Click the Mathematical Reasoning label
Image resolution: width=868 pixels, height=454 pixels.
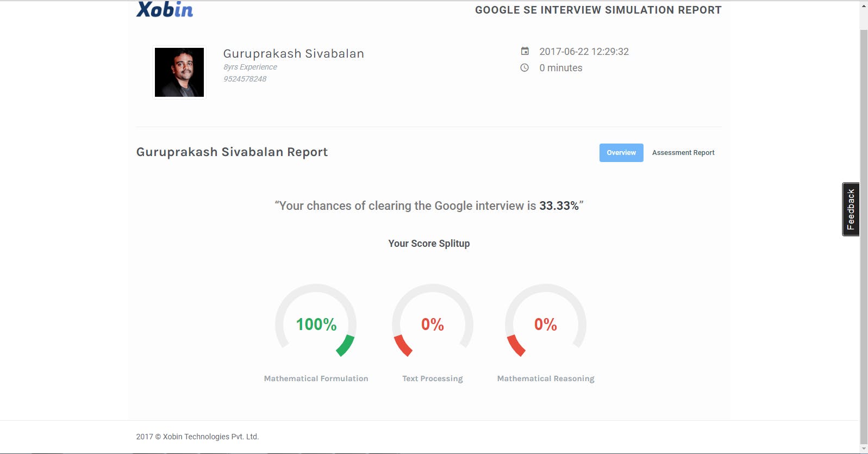(x=546, y=378)
